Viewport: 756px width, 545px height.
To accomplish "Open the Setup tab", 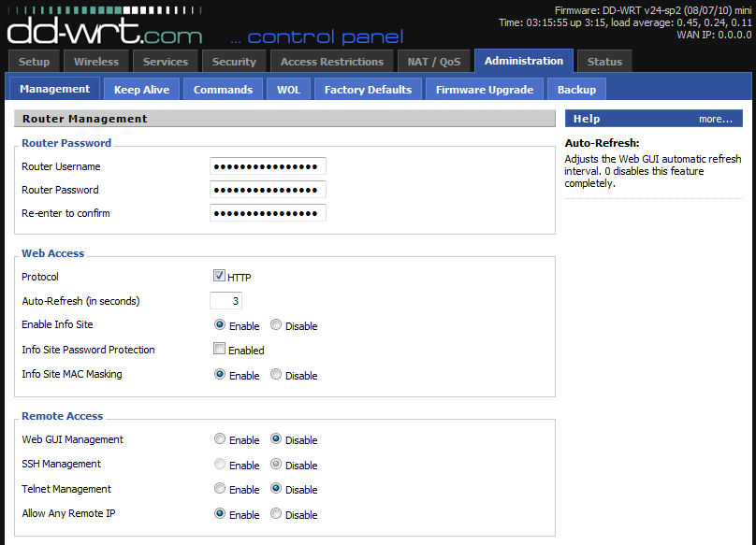I will point(35,62).
